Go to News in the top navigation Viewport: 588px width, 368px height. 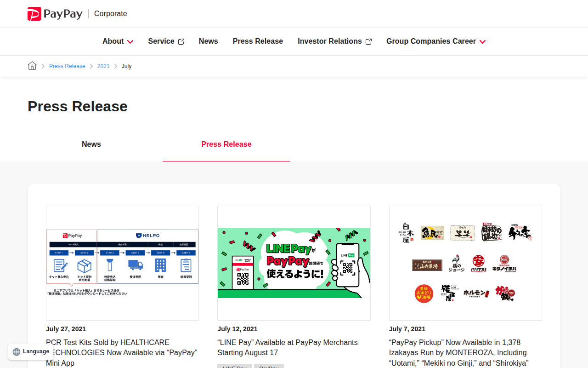209,41
